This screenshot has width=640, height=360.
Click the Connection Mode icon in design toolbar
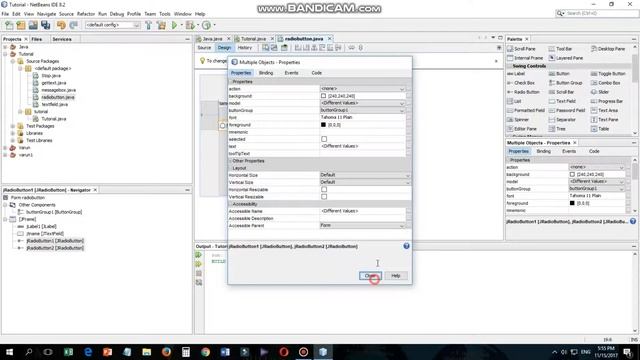click(x=274, y=48)
